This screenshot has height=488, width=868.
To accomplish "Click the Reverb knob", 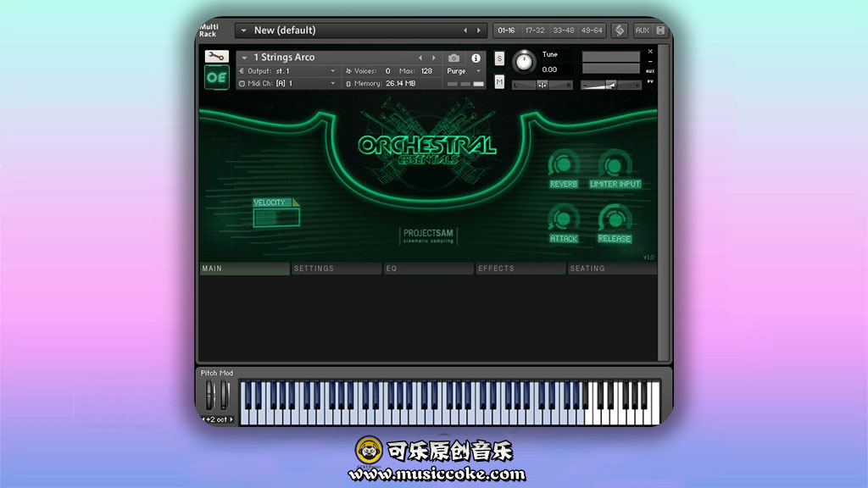I will pos(563,164).
